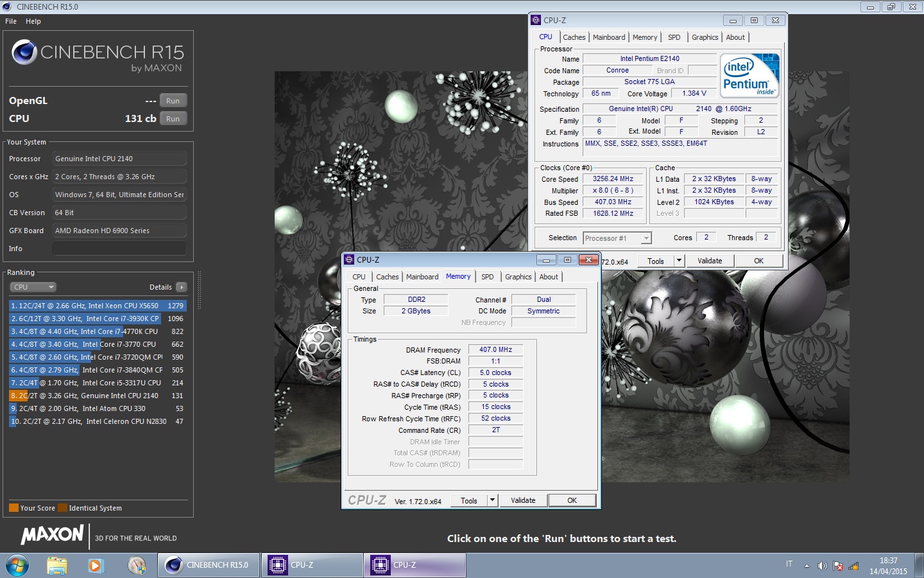Click Tools button in rear CPU-Z window
Screen dimensions: 924x578
click(656, 261)
